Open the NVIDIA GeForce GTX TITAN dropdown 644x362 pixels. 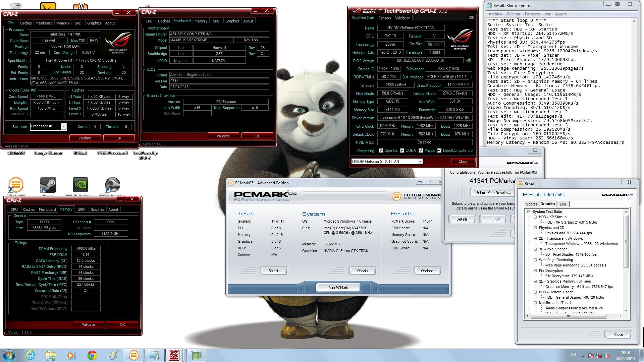click(x=420, y=162)
